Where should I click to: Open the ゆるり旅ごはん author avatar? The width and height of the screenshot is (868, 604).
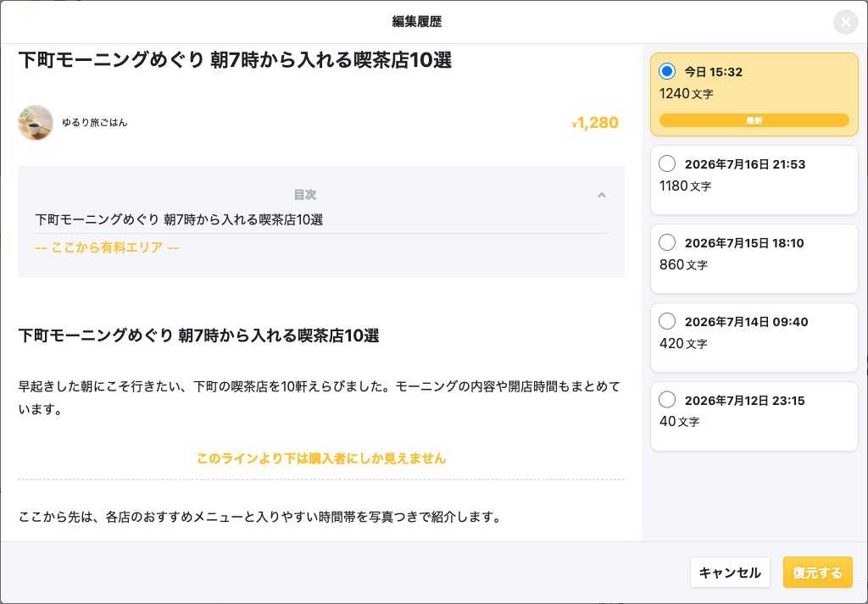36,123
